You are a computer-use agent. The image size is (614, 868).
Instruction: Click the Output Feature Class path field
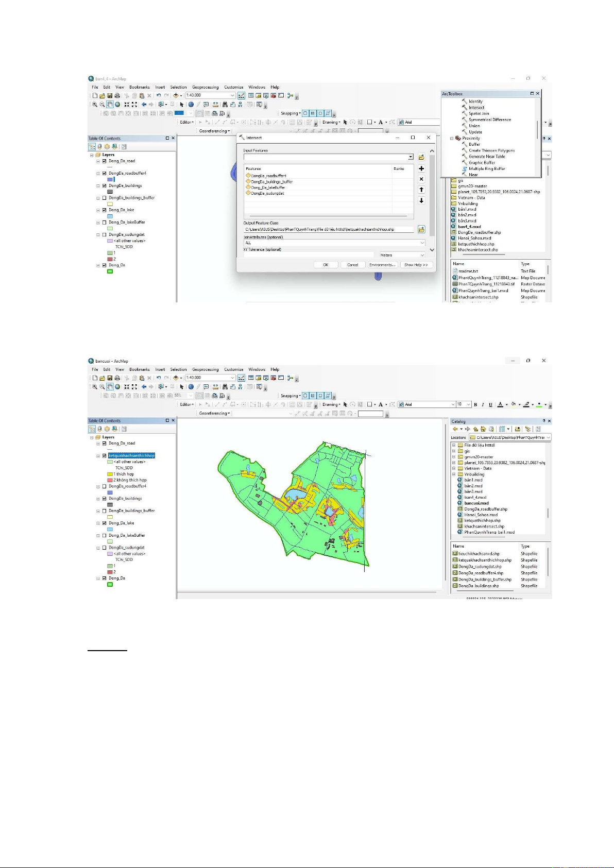328,229
